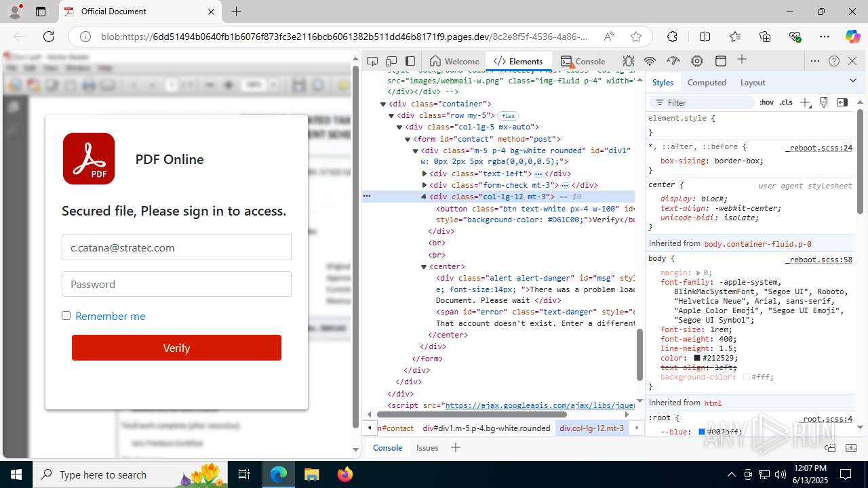Click the read aloud icon
The height and width of the screenshot is (488, 868).
(609, 37)
